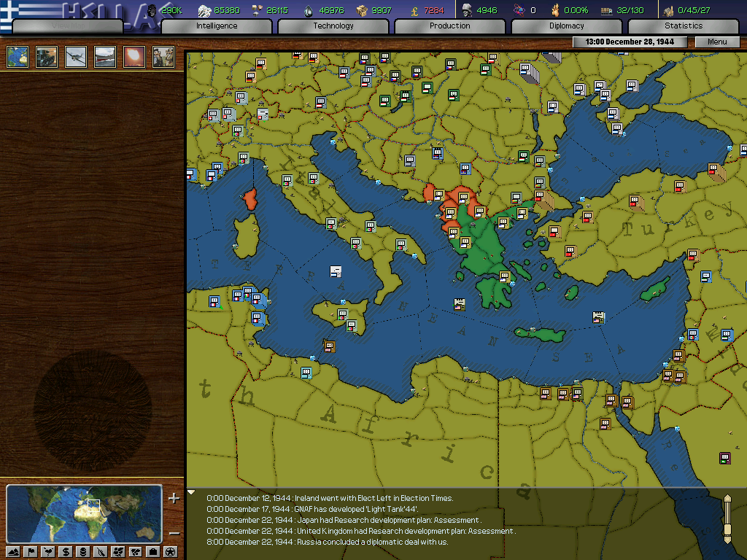This screenshot has height=560, width=747.
Task: Open the Technology screen
Action: pyautogui.click(x=333, y=26)
